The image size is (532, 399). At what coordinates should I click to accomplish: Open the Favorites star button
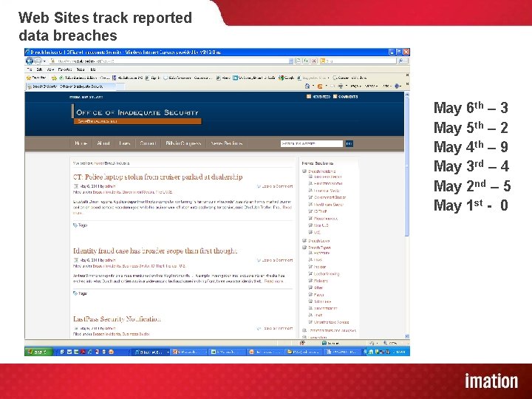pyautogui.click(x=36, y=78)
